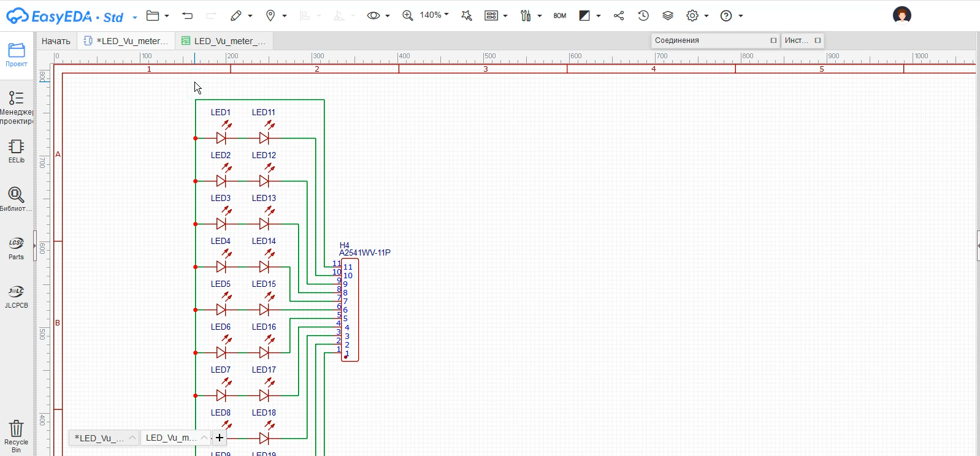This screenshot has width=980, height=456.
Task: Expand the Settings gear dropdown arrow
Action: [706, 16]
